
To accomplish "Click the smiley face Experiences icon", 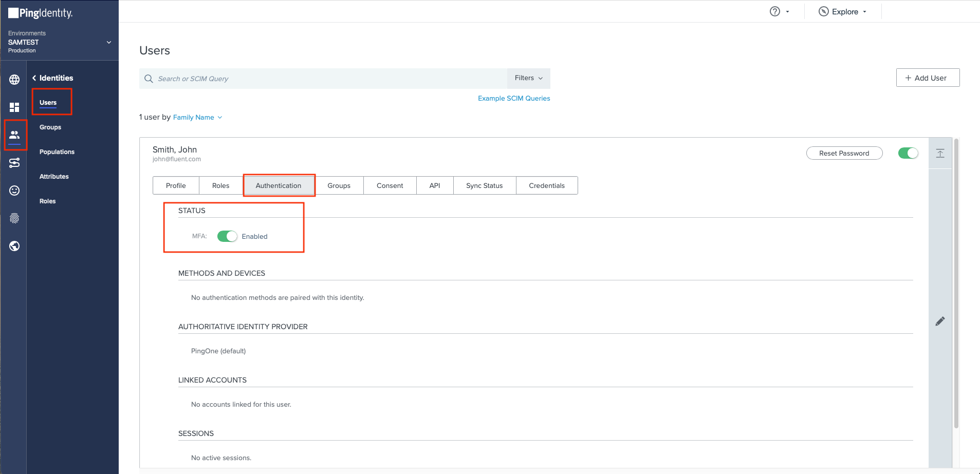I will pos(14,191).
